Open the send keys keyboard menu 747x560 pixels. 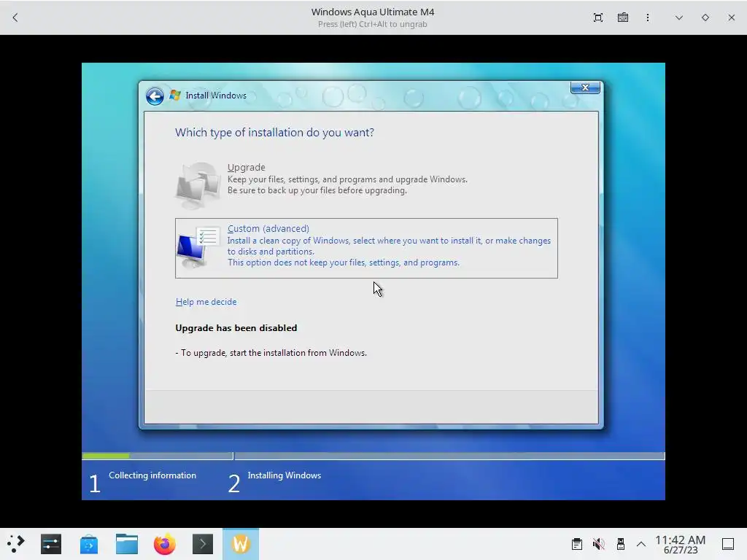tap(623, 17)
